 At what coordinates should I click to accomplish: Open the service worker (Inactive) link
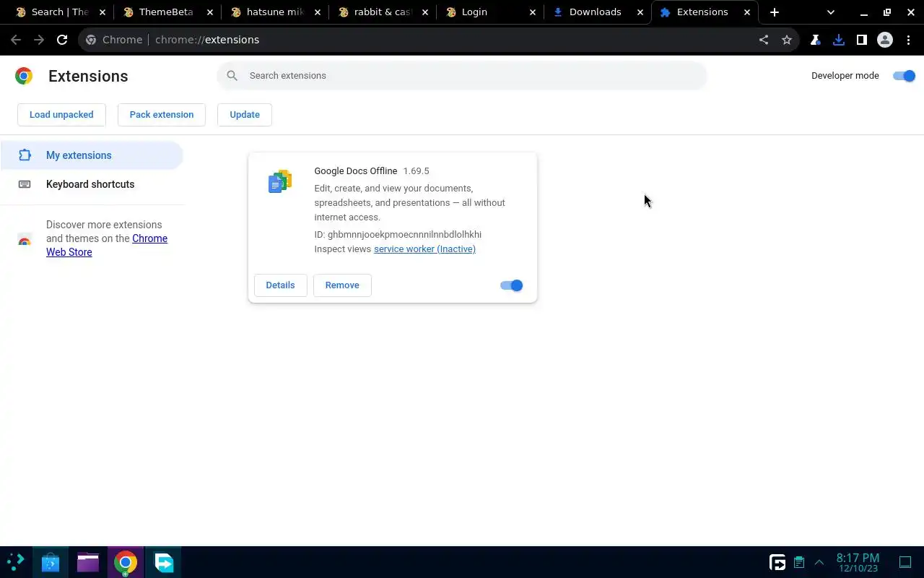pyautogui.click(x=424, y=249)
